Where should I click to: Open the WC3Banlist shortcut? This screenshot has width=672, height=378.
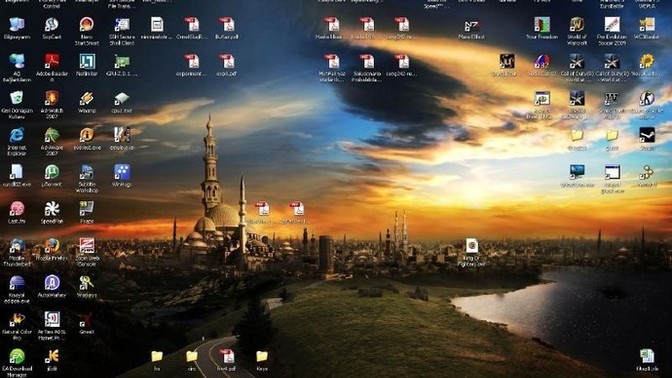point(647,25)
